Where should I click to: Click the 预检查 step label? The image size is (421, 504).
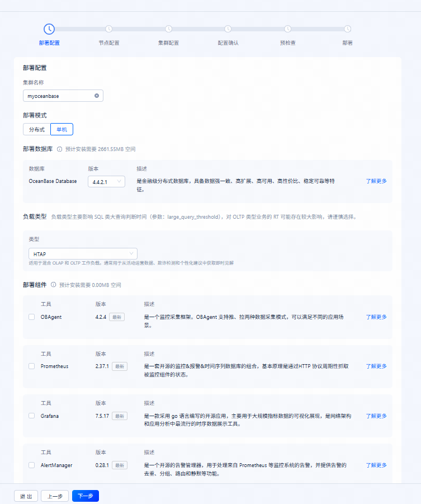tap(287, 43)
